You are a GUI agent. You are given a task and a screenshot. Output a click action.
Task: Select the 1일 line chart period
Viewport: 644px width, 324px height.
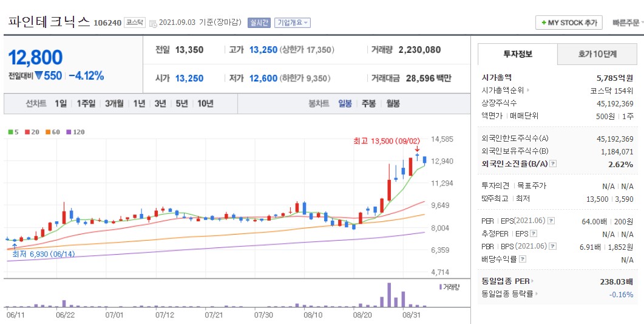pyautogui.click(x=60, y=103)
